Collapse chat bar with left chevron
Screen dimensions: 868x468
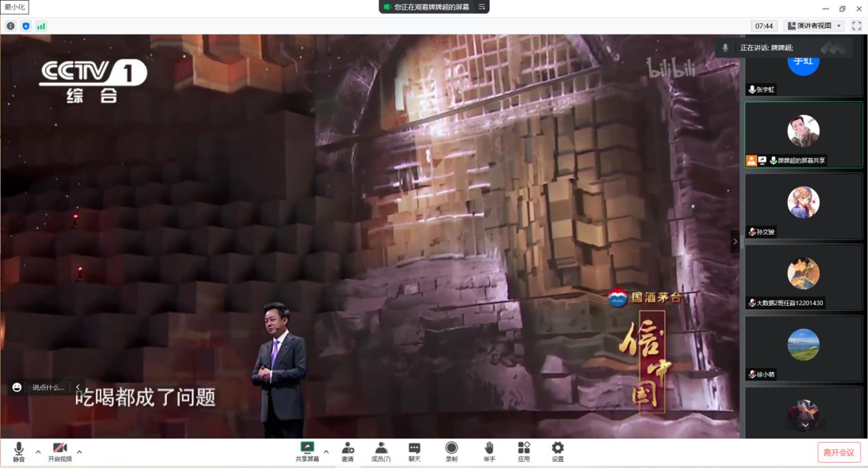pyautogui.click(x=78, y=387)
